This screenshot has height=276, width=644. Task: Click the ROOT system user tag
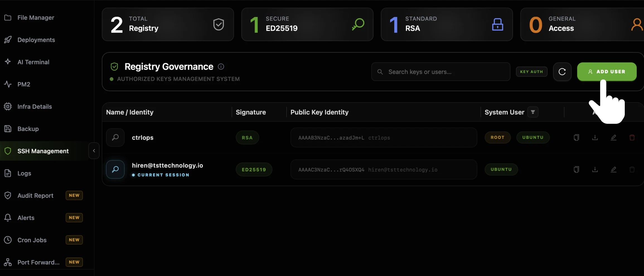pyautogui.click(x=498, y=137)
